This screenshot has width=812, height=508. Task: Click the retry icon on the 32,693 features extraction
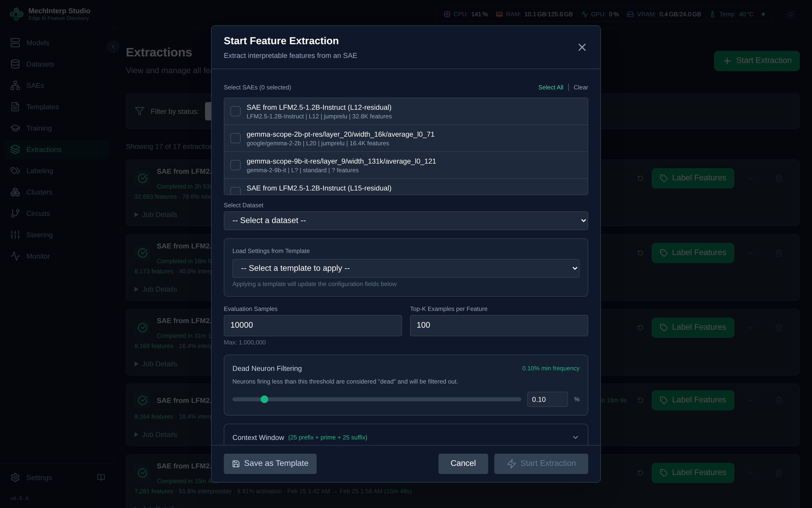pos(640,178)
